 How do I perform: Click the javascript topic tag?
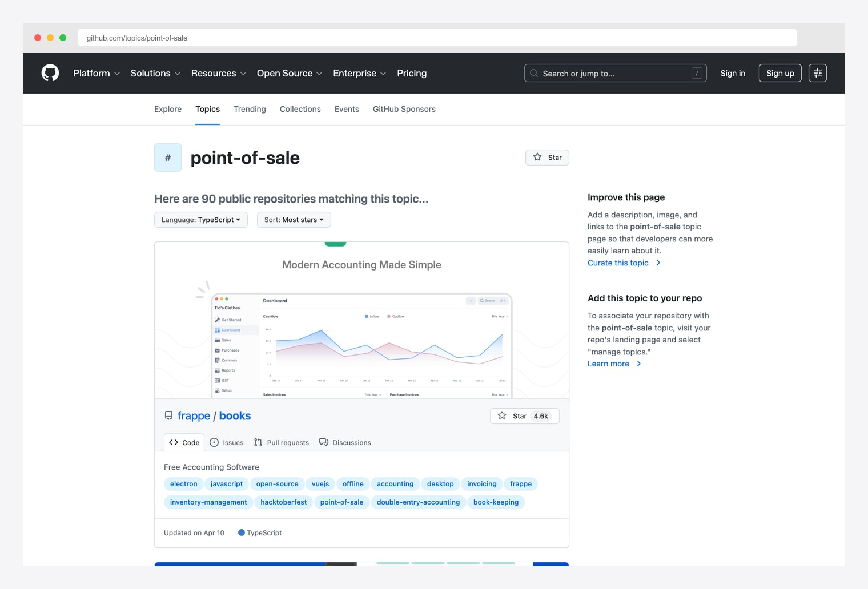coord(227,484)
